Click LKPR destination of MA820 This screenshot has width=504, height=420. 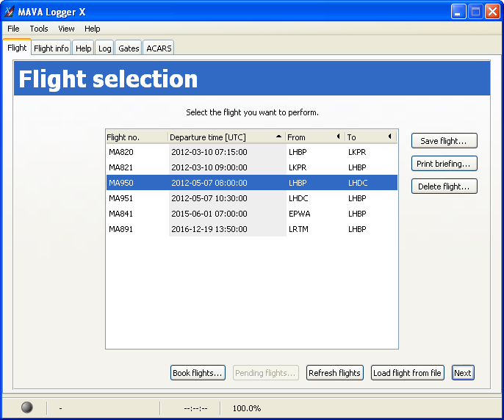[x=357, y=152]
